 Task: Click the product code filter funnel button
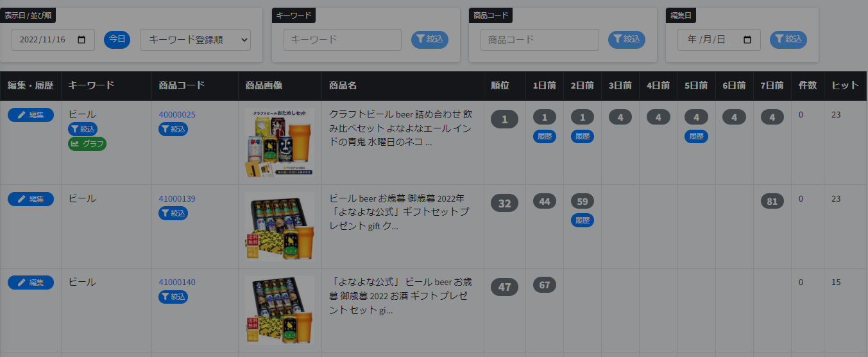(x=627, y=40)
